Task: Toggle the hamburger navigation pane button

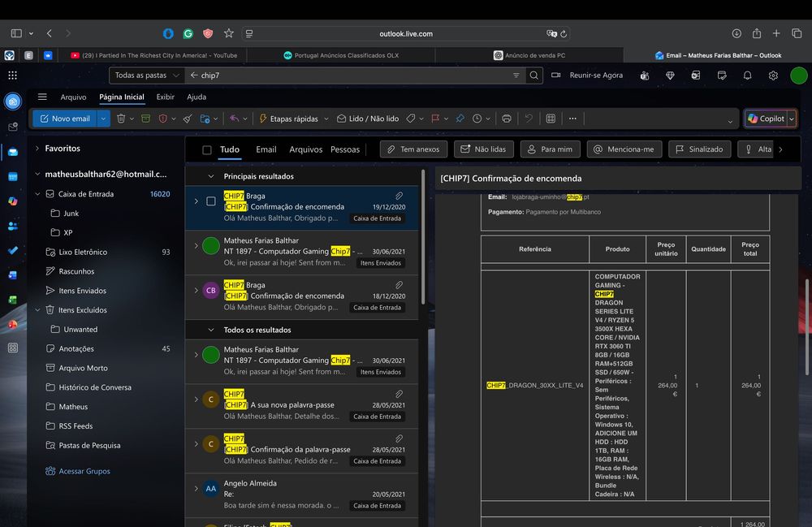Action: tap(42, 97)
